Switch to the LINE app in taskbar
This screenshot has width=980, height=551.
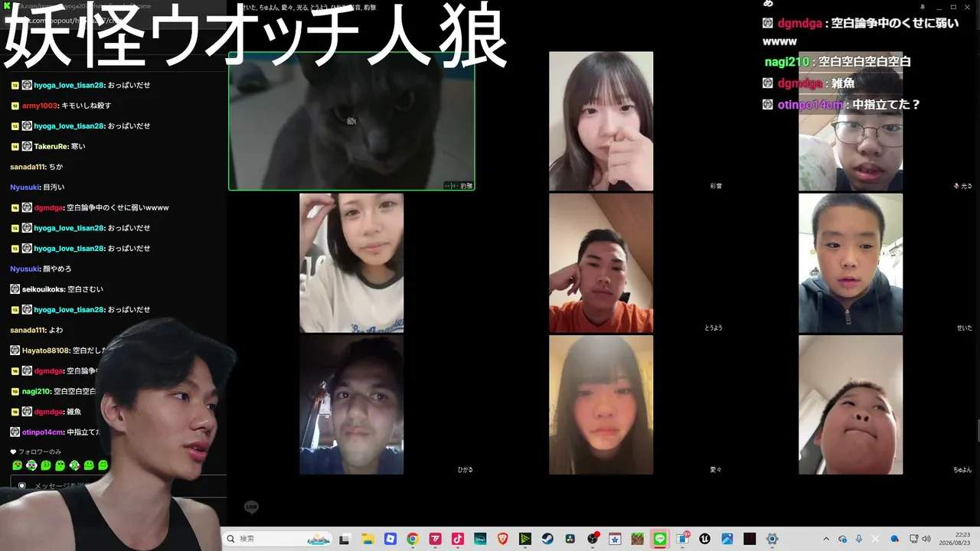(x=660, y=539)
